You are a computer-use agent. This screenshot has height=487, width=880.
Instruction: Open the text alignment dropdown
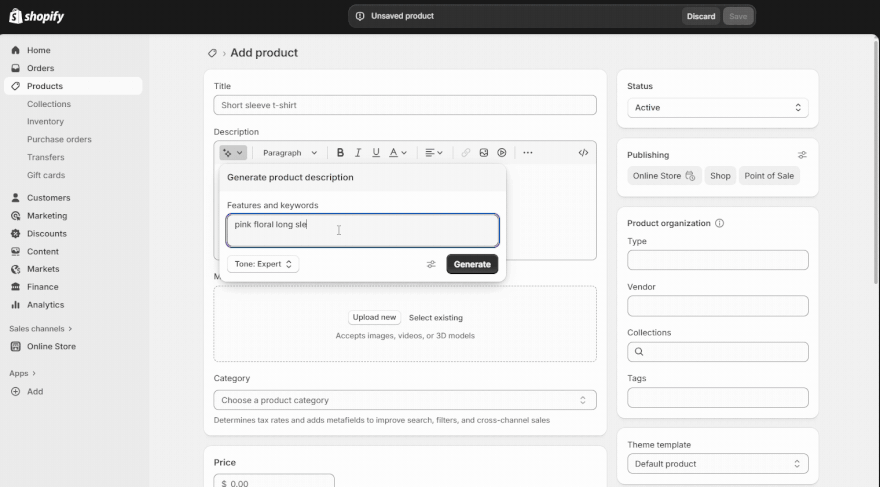(x=434, y=153)
